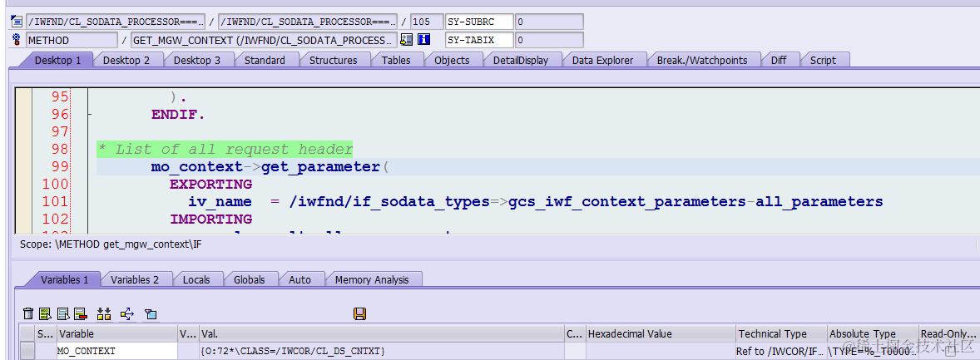Click the yellow boxes with down arrows icon
This screenshot has width=980, height=360.
tap(104, 313)
